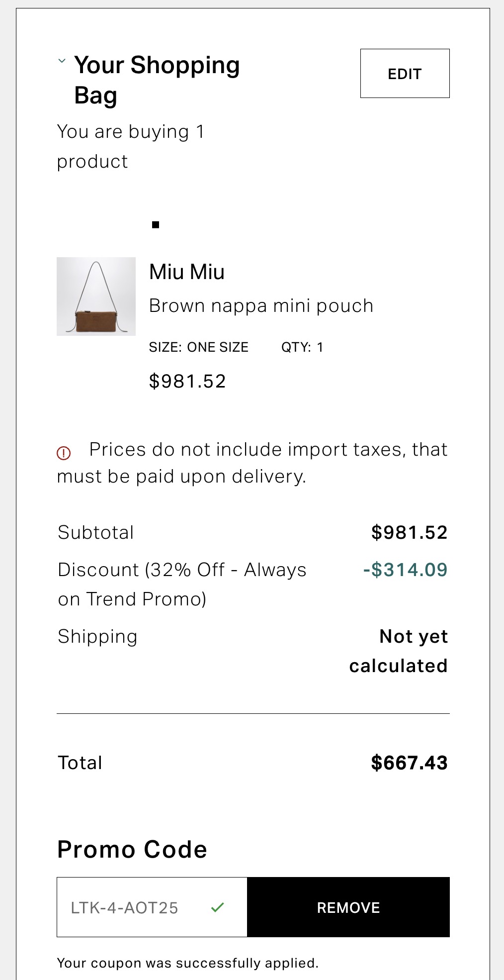Click the Promo Code heading
This screenshot has height=980, width=504.
(132, 849)
